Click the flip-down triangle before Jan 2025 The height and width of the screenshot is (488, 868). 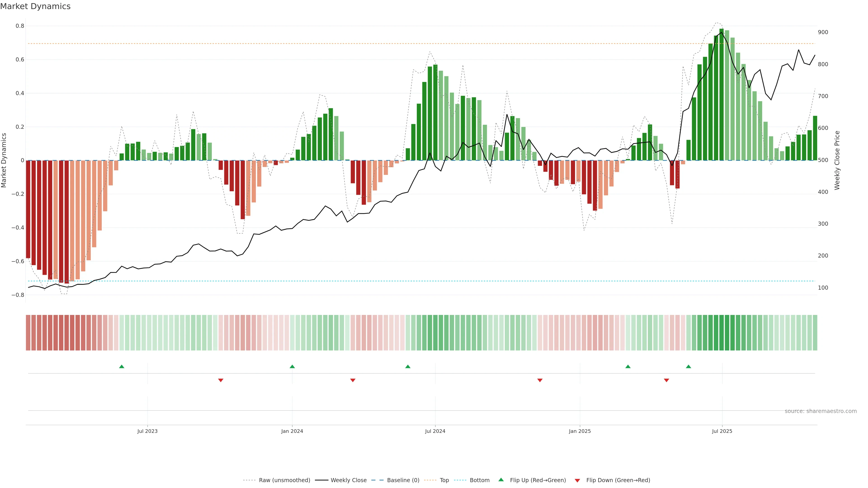[540, 380]
